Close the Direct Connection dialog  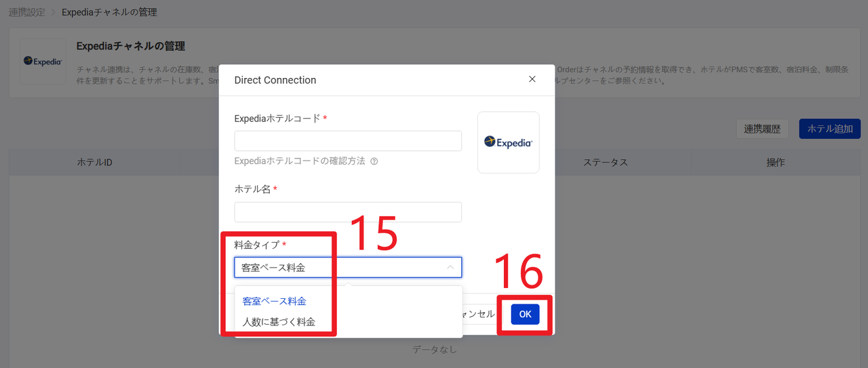[532, 79]
